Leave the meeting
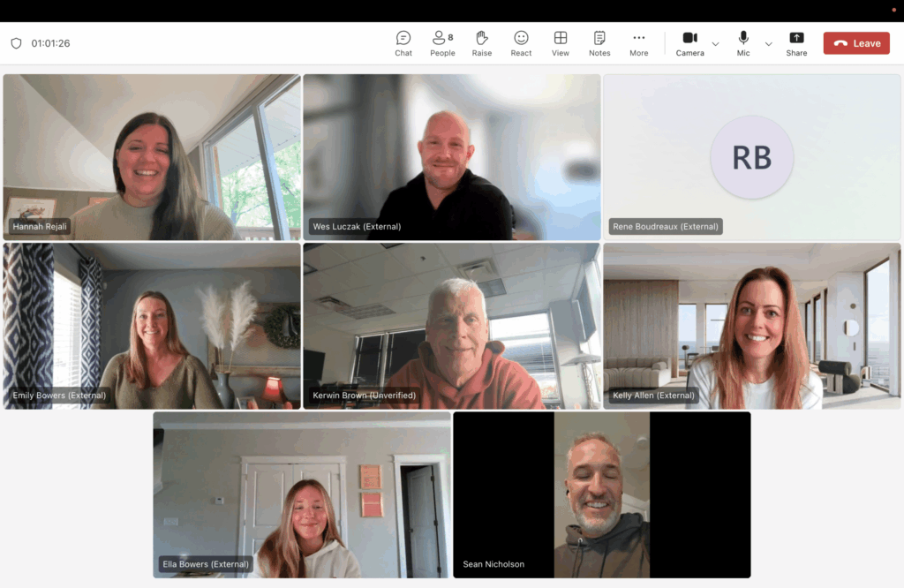904x588 pixels. click(856, 43)
